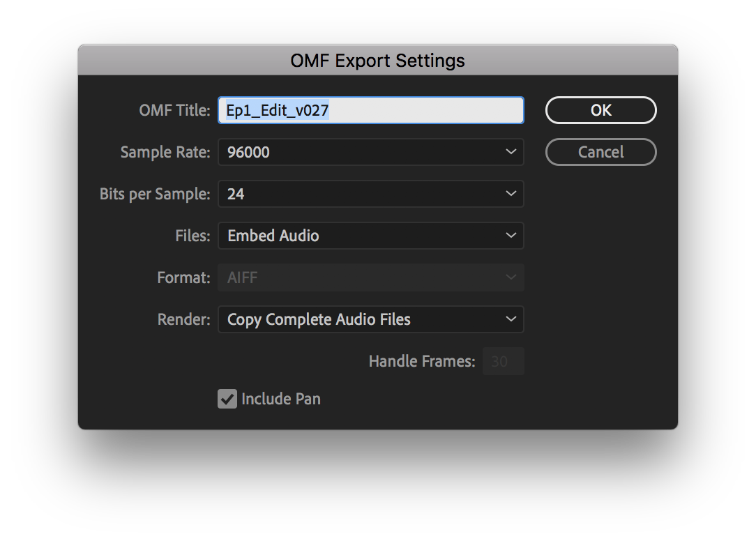
Task: Open the Sample Rate dropdown showing 96000
Action: [371, 153]
